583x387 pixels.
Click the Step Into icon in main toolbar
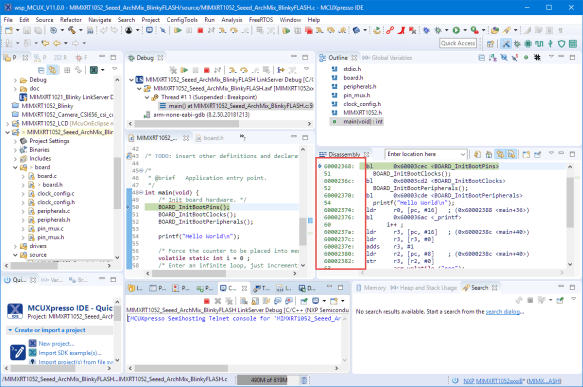222,30
